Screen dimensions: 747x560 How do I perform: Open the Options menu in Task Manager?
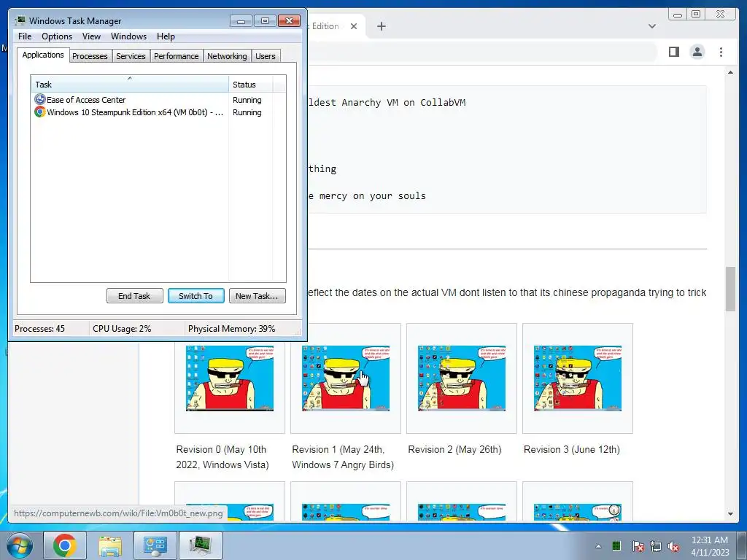57,36
